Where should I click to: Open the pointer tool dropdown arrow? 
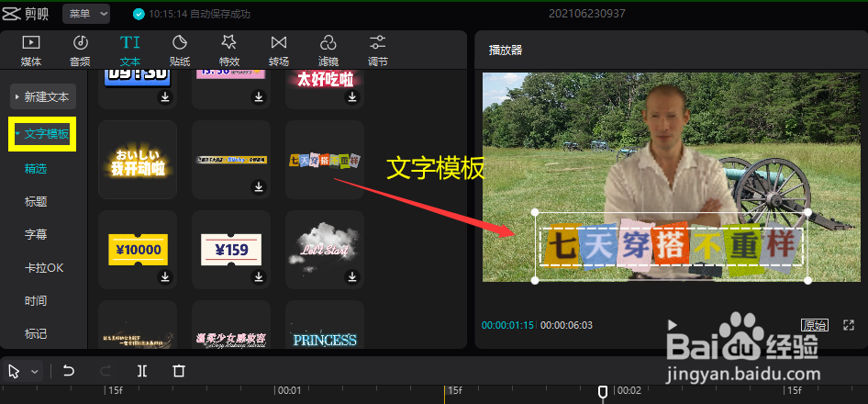point(34,371)
